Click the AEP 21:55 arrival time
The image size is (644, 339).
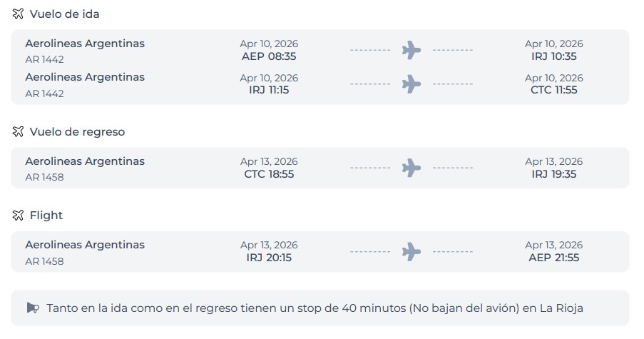[554, 258]
